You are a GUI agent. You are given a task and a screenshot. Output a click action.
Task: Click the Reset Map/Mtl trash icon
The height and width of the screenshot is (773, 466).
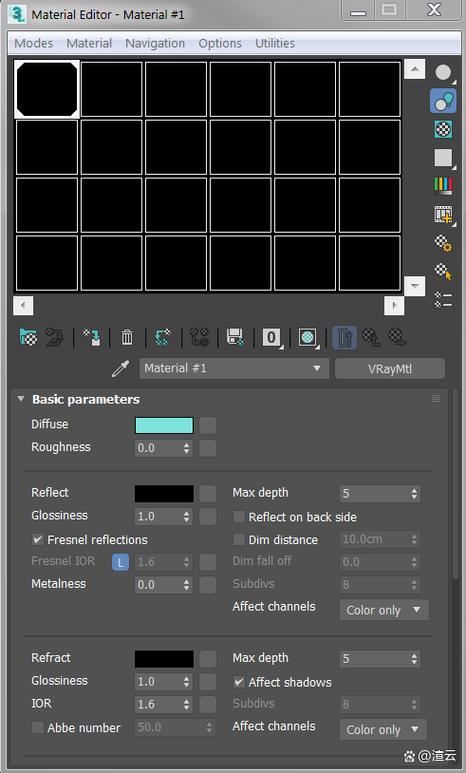click(127, 337)
